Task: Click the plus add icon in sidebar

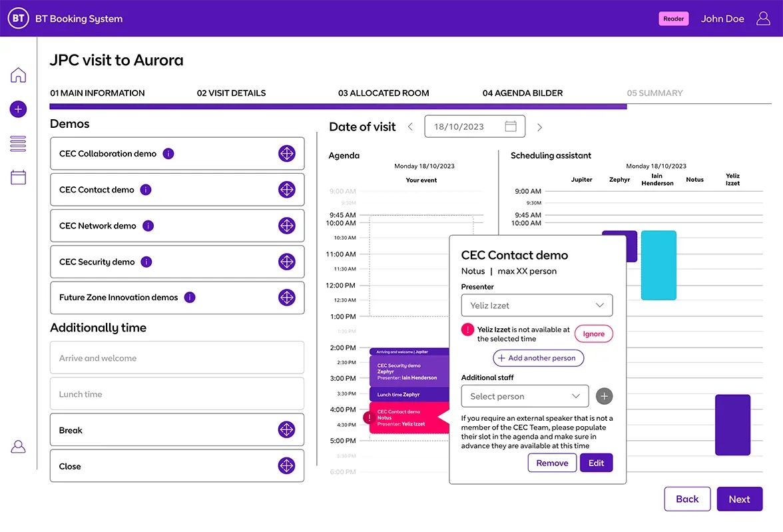Action: tap(18, 109)
